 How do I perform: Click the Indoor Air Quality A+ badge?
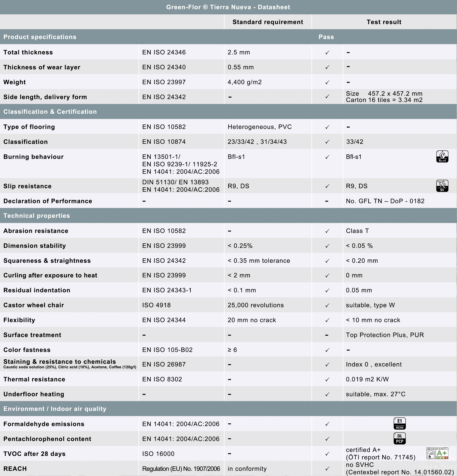click(x=437, y=453)
